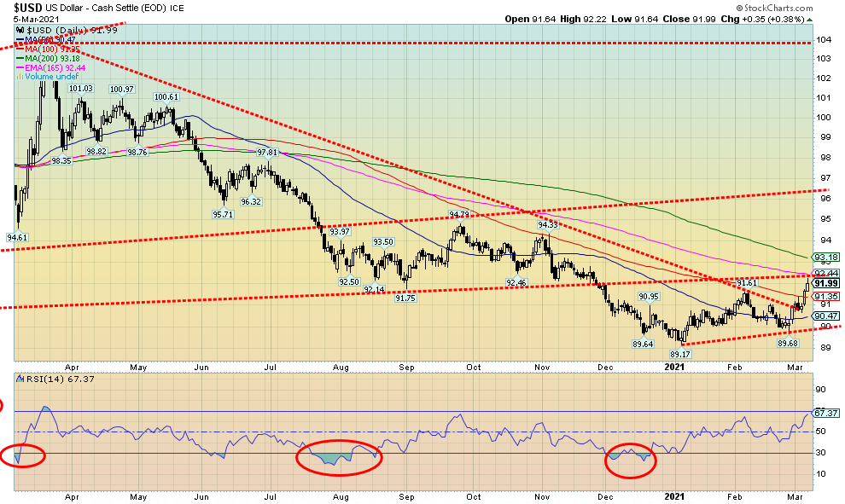Screen dimensions: 845x504
Task: Click the 93.18 MA(200) value tag
Action: point(826,257)
